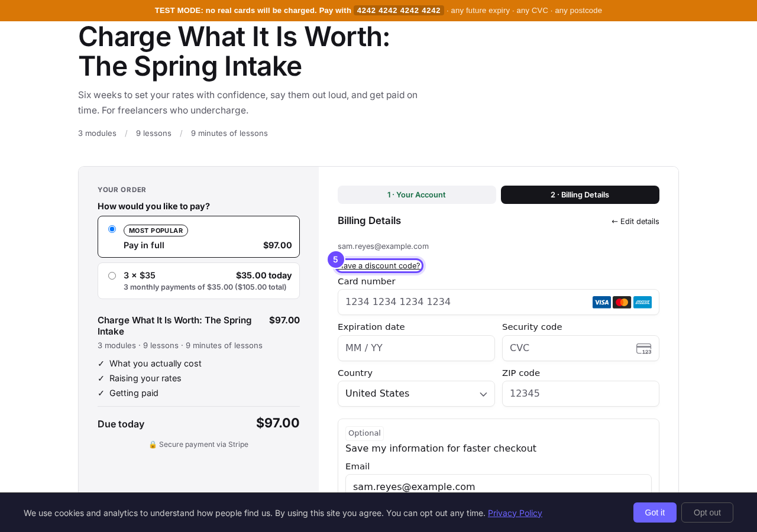The image size is (757, 532).
Task: Click the '$35.00 today' amount
Action: coord(264,275)
